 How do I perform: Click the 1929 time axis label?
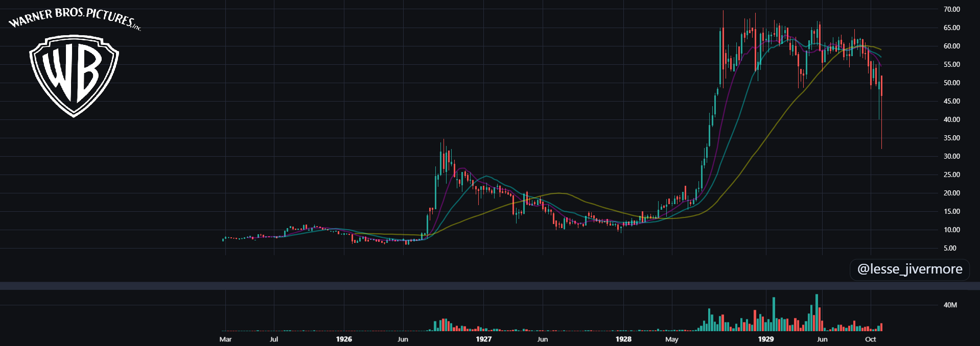click(x=765, y=339)
